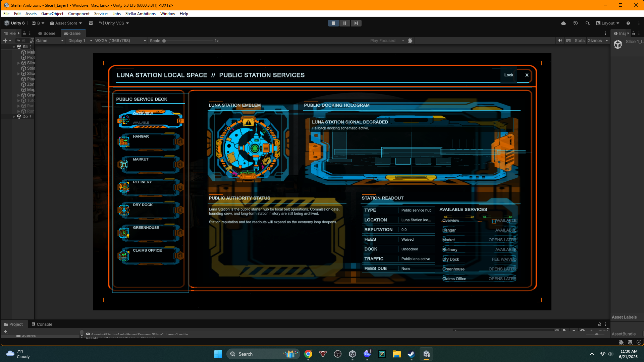Click the Lock button in station panel
The image size is (644, 362).
[508, 75]
